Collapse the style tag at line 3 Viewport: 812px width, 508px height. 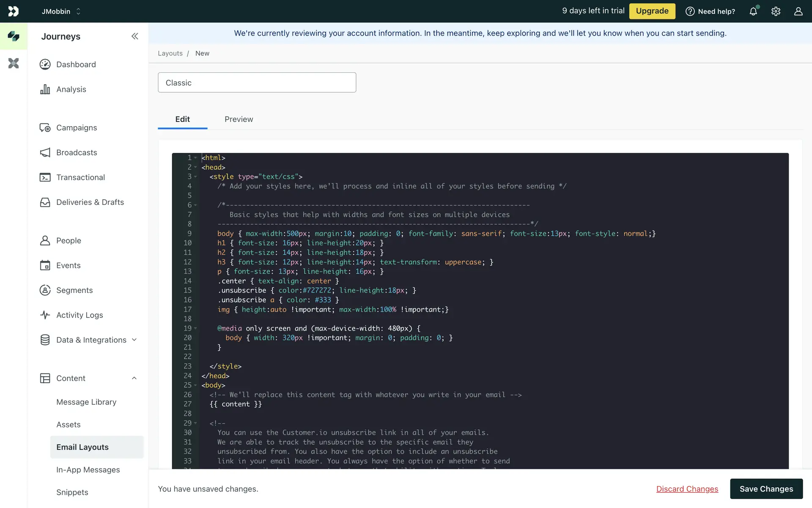click(195, 177)
